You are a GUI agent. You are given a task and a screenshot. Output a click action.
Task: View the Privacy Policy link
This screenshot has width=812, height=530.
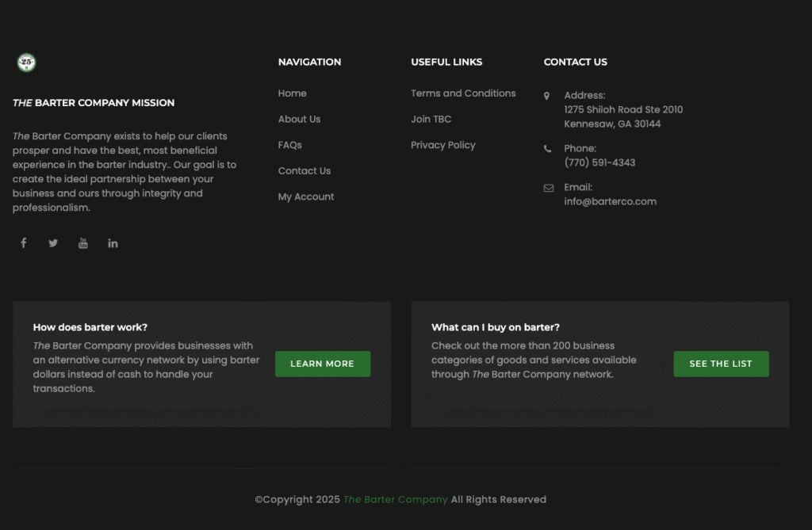click(442, 145)
